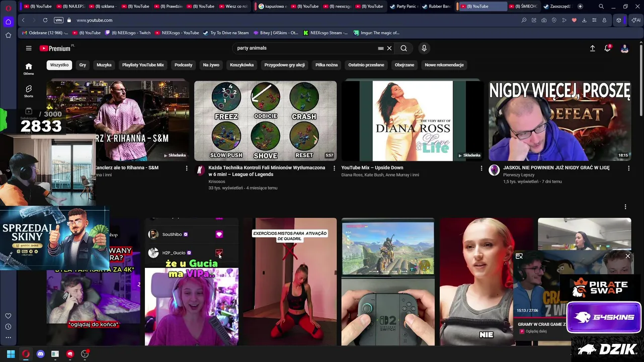Viewport: 644px width, 362px height.
Task: Open the AI assistant button in toolbar
Action: point(636,20)
